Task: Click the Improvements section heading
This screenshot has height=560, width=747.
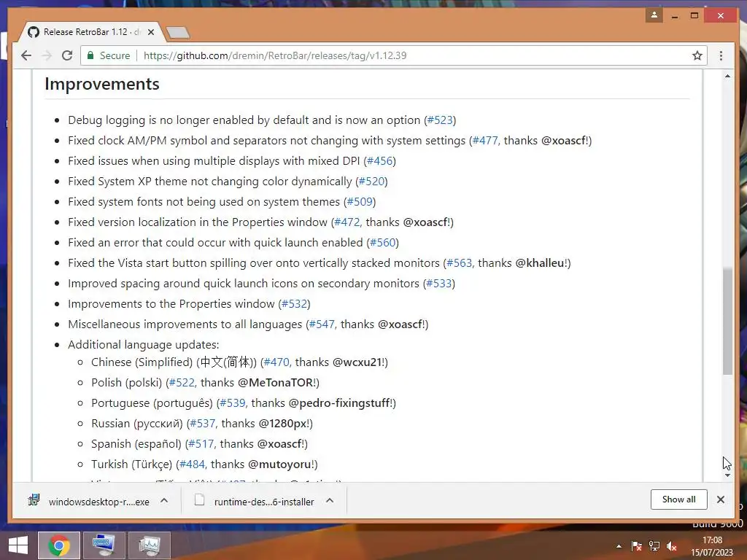Action: point(102,85)
